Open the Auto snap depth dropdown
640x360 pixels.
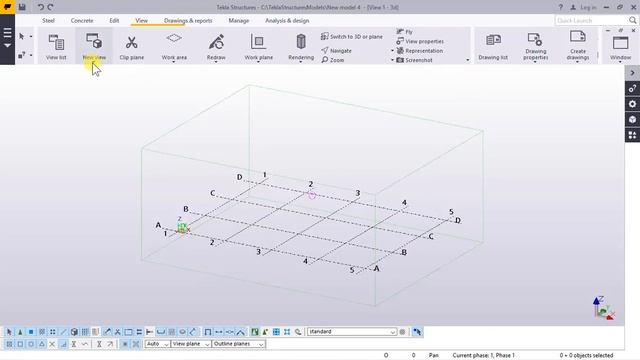point(157,344)
